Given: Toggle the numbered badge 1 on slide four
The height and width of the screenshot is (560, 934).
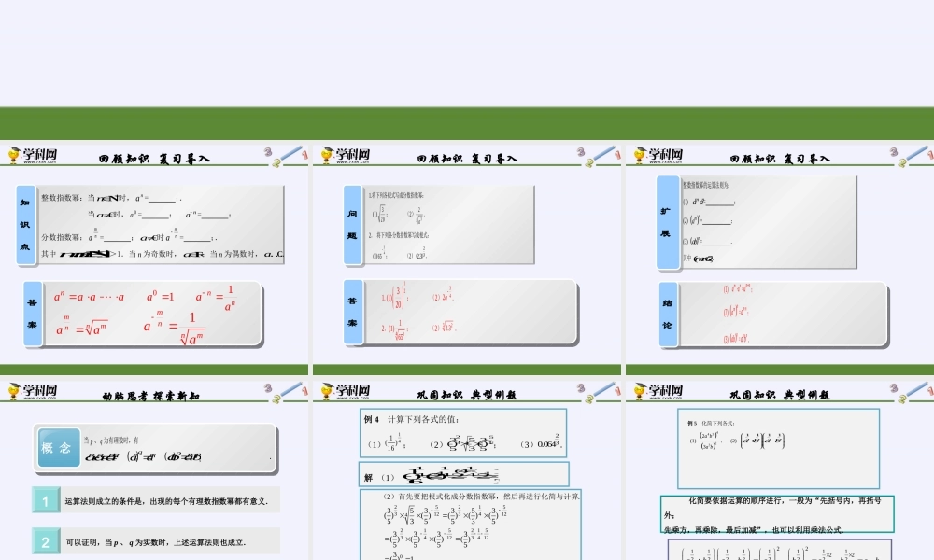Looking at the screenshot, I should [46, 500].
